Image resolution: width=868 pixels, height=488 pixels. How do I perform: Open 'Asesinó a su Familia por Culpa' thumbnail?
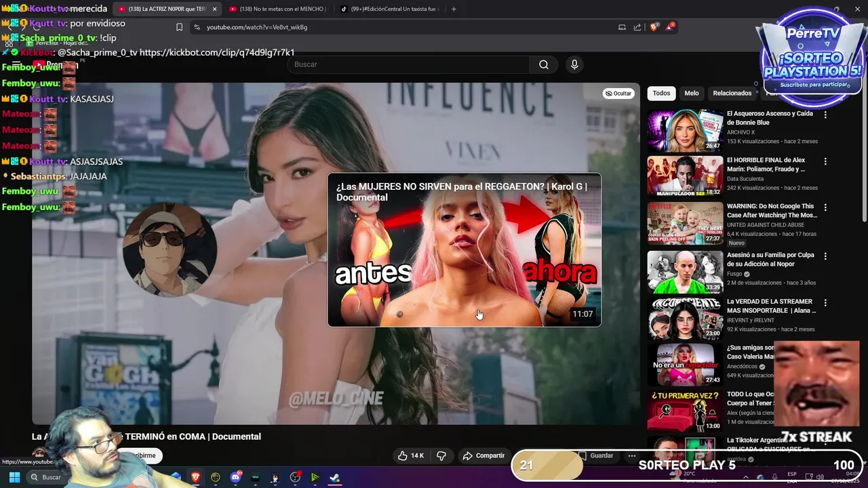(x=685, y=272)
